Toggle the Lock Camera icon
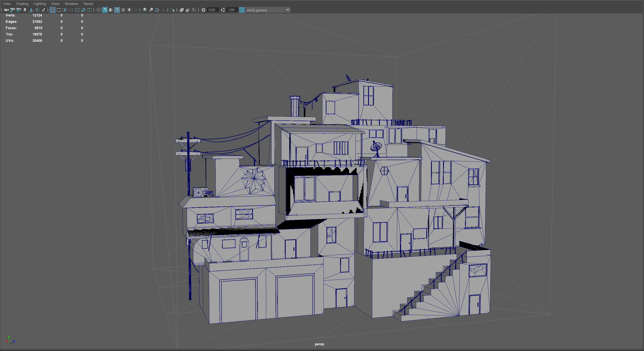Screen dimensions: 644x351 (x=12, y=10)
